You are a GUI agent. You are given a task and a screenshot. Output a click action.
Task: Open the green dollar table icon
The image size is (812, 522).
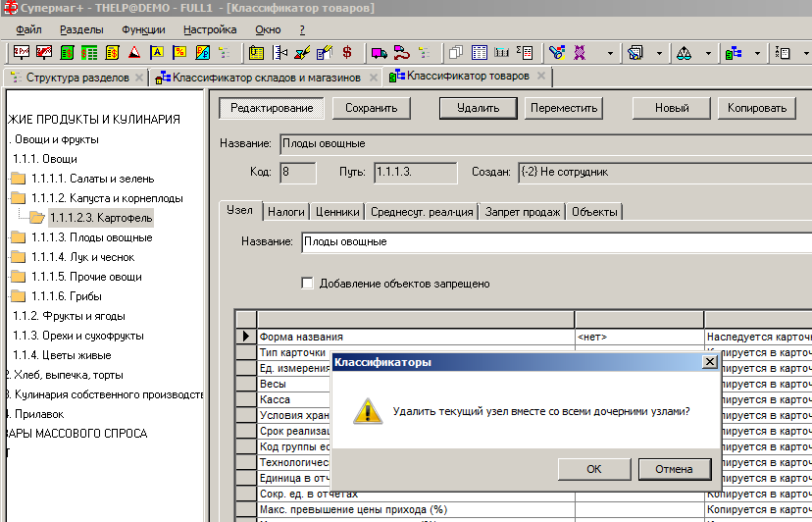(x=89, y=52)
